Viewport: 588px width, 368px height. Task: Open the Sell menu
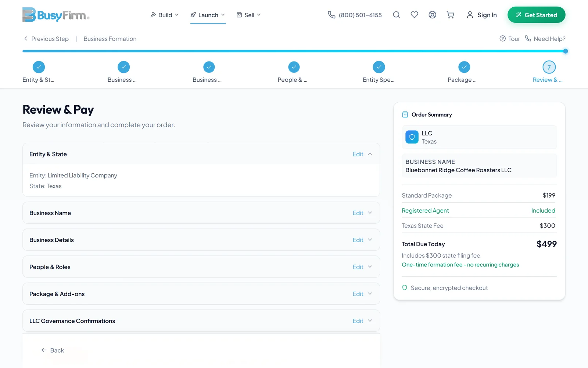[x=249, y=15]
